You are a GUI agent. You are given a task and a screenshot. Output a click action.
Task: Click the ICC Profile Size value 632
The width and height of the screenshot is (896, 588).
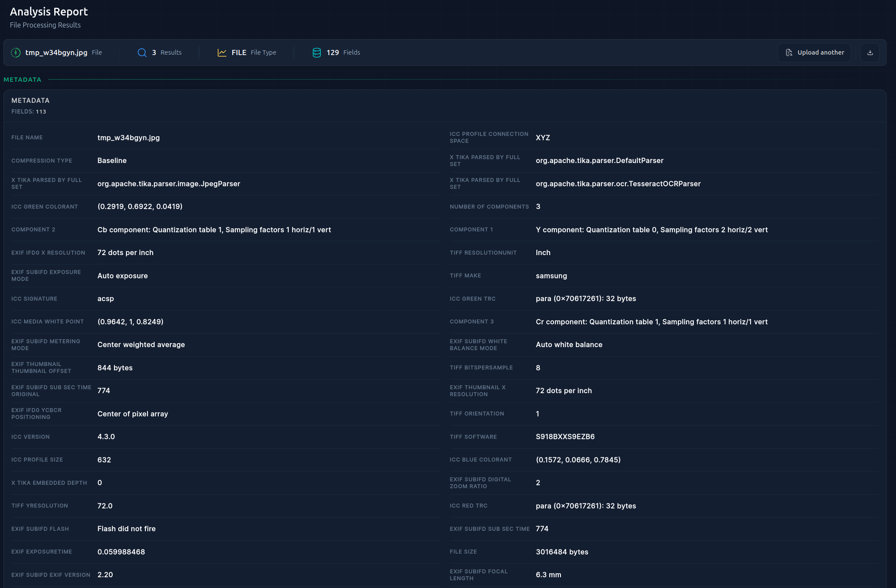(x=104, y=460)
